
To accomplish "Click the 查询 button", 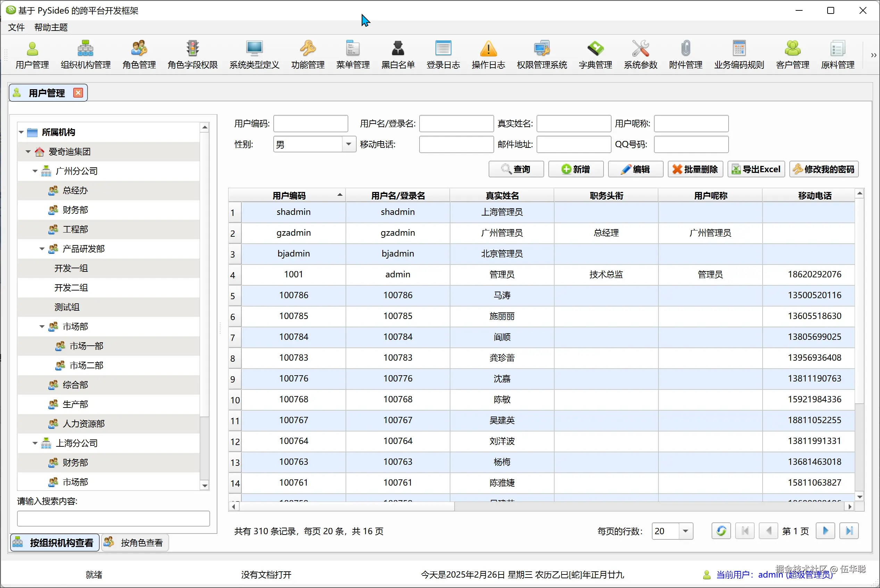I will (x=516, y=169).
